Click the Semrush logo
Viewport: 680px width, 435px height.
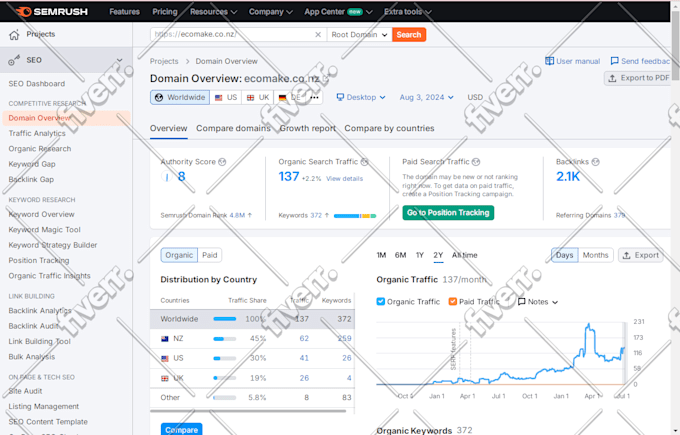pyautogui.click(x=52, y=12)
